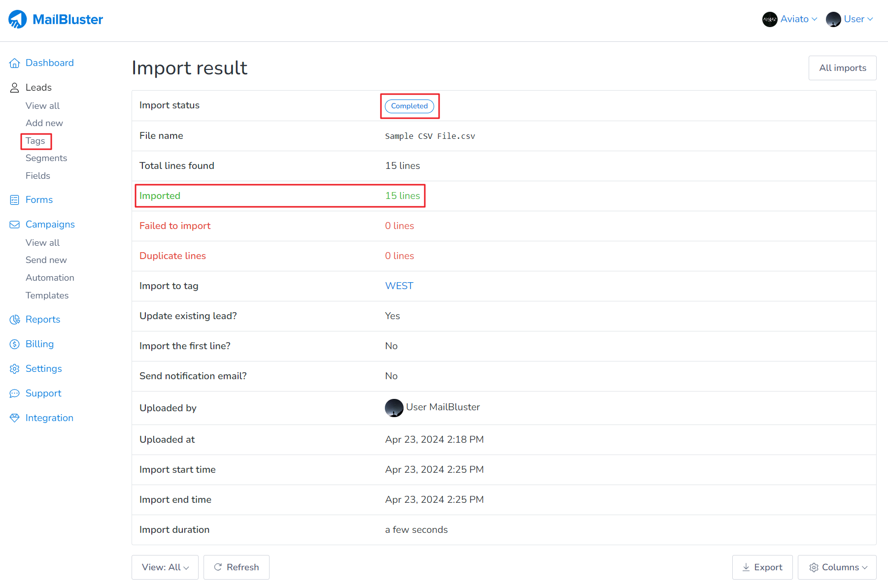Click the Forms list icon
888x588 pixels.
(15, 200)
